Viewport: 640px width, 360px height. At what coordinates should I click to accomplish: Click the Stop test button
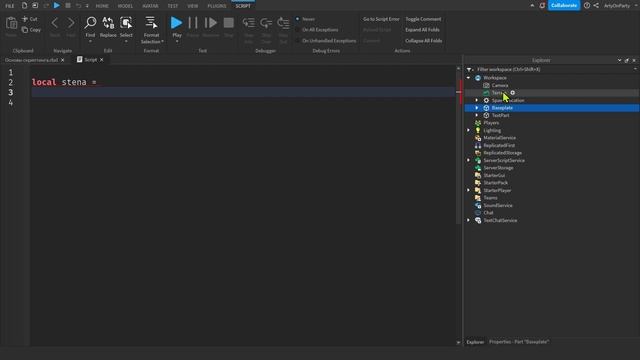click(x=229, y=23)
